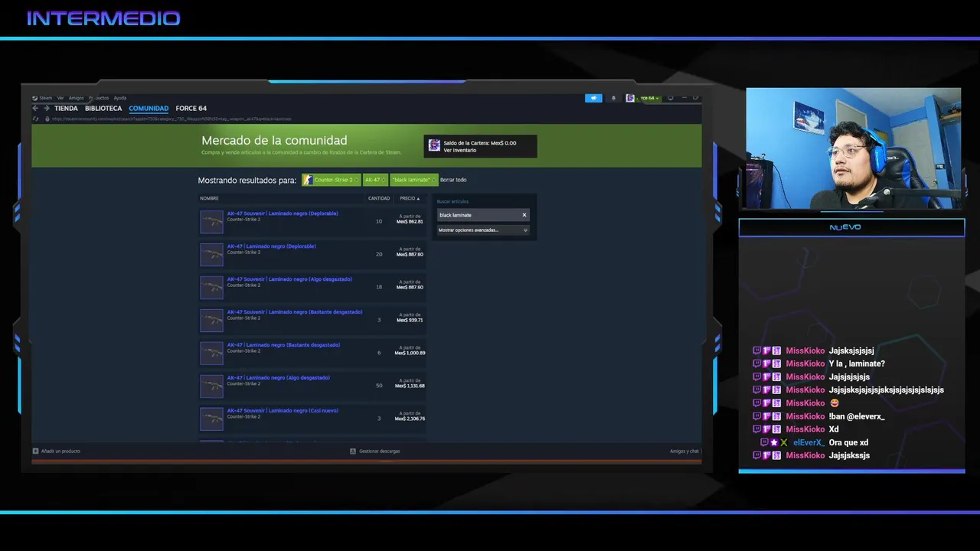
Task: Open AK-47 Souvenir Laminado negro (Deplorable) thumbnail
Action: (x=211, y=222)
